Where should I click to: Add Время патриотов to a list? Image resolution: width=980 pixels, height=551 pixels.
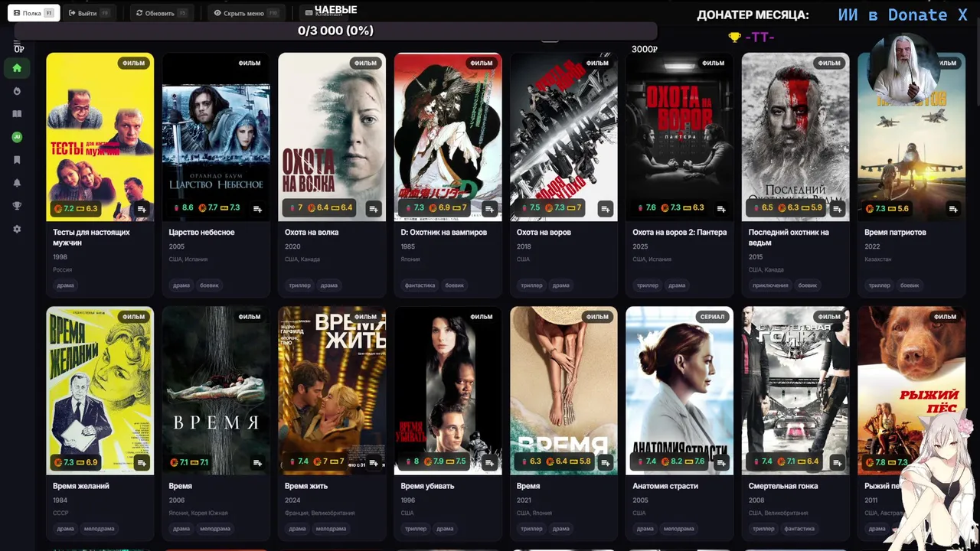(x=953, y=209)
